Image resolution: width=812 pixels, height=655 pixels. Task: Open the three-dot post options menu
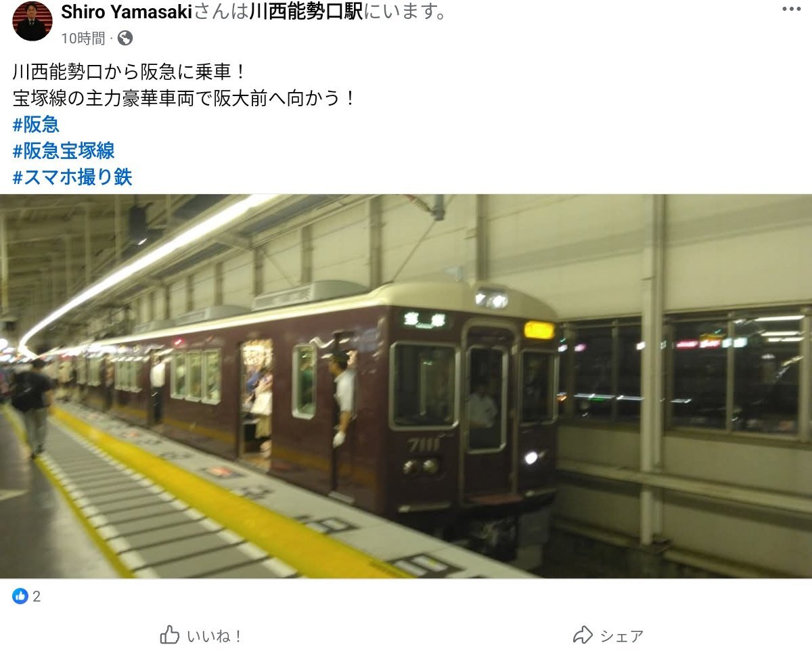(791, 9)
